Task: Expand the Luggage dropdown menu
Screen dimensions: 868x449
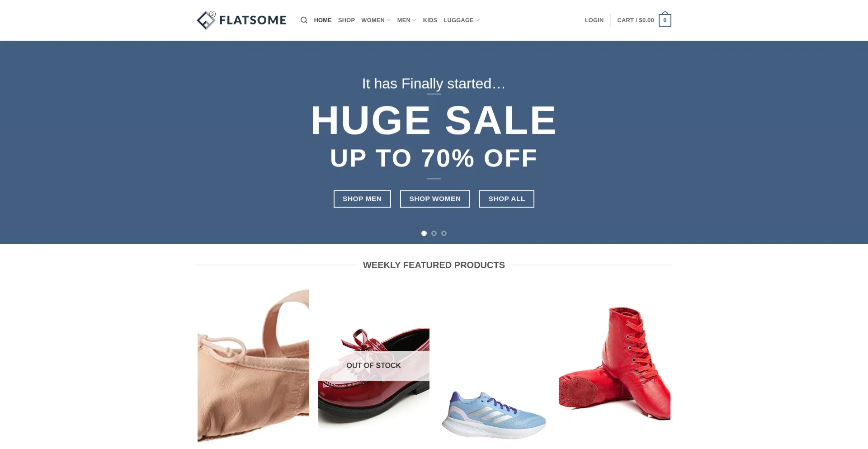Action: (462, 20)
